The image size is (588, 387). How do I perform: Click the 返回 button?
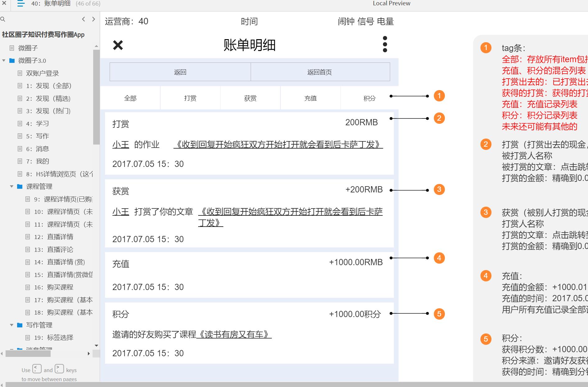pos(180,72)
